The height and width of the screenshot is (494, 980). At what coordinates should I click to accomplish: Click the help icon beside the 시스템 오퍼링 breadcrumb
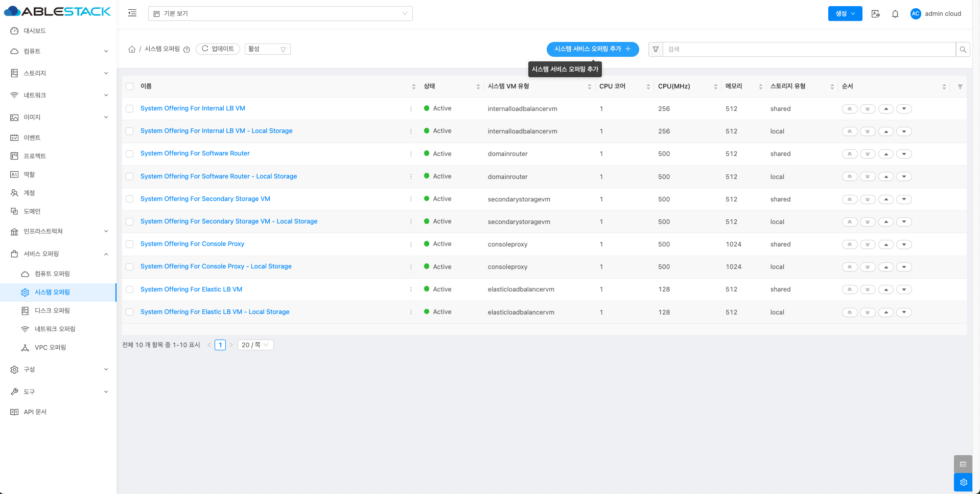tap(186, 50)
